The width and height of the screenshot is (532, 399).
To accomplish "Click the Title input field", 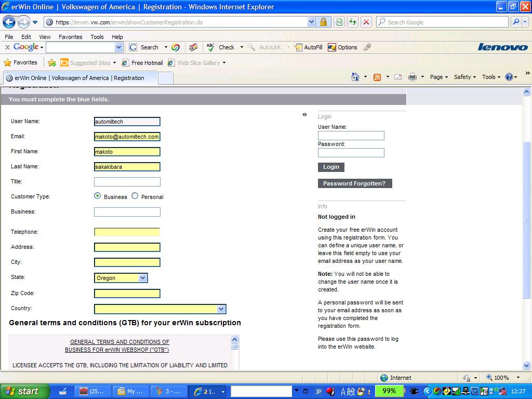I will tap(127, 182).
